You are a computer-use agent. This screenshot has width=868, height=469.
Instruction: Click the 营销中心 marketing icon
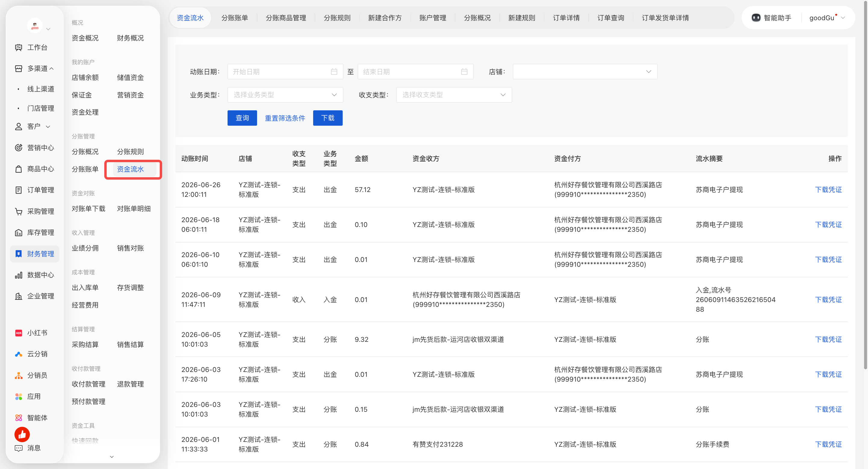(18, 148)
